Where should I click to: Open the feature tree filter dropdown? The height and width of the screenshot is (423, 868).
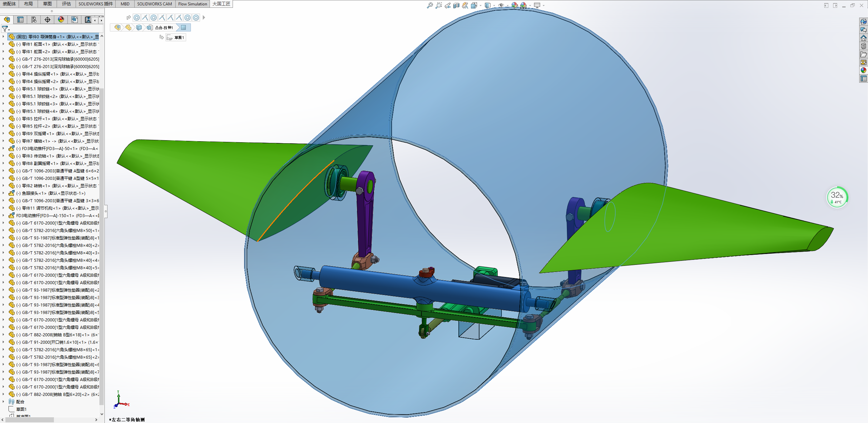[x=6, y=29]
